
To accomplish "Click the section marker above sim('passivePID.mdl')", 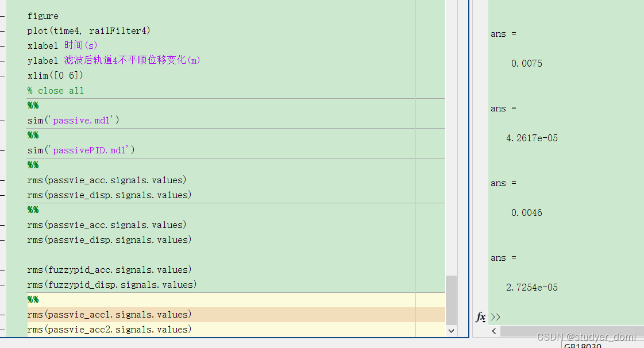I will [33, 136].
